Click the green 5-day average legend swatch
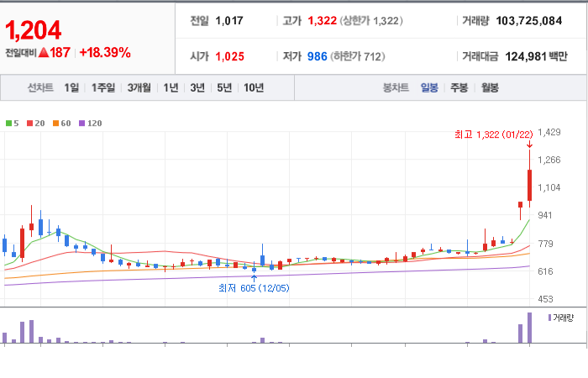Viewport: 588px width, 378px height. click(x=8, y=123)
